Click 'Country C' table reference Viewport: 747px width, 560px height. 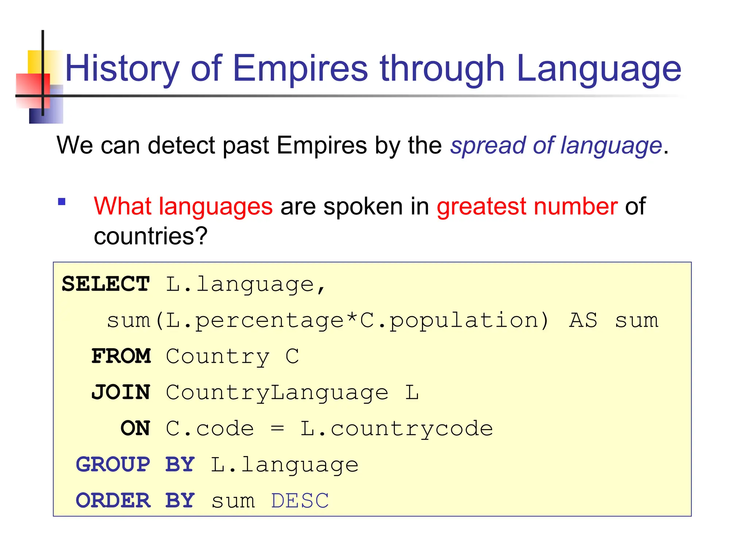pos(232,357)
